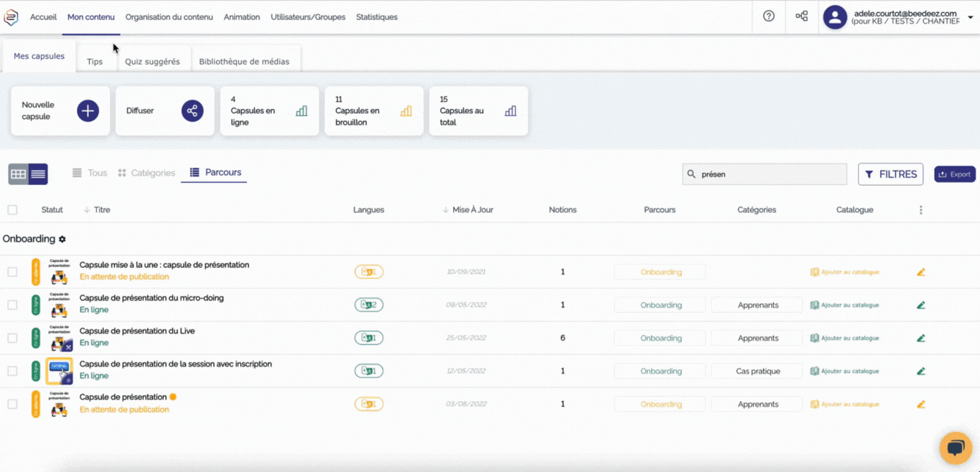Switch to the Bibliothèque de médias tab
The height and width of the screenshot is (472, 980).
coord(244,62)
